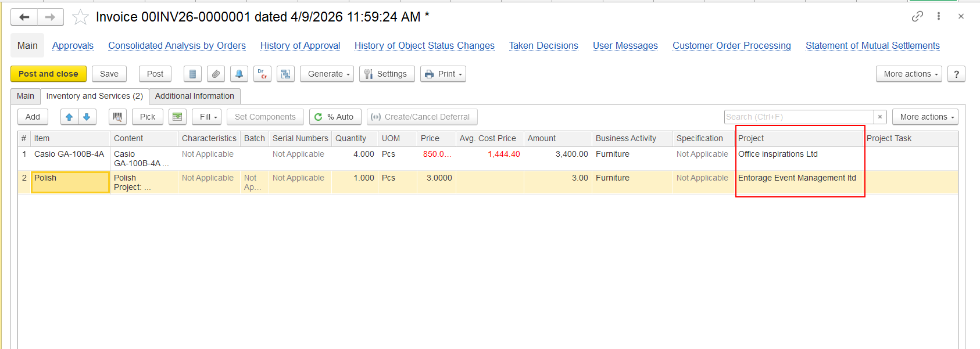The image size is (980, 349).
Task: Open the Approvals section
Action: pyautogui.click(x=73, y=45)
